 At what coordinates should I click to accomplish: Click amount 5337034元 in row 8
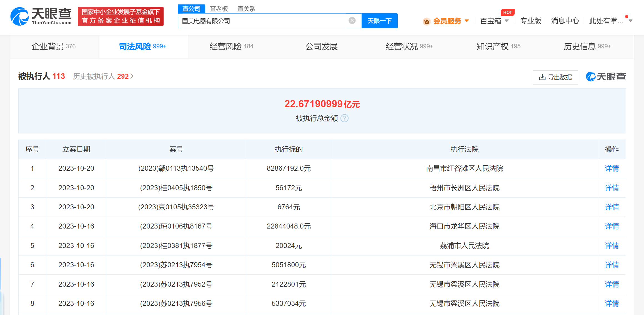coord(289,304)
